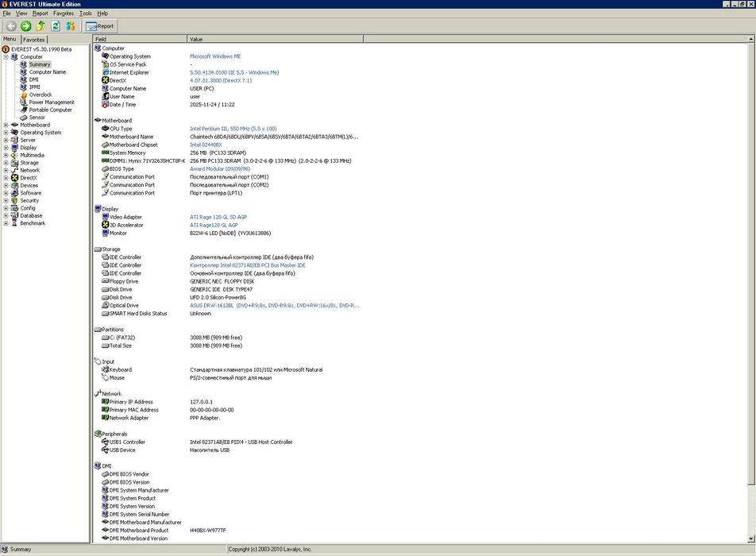This screenshot has width=756, height=556.
Task: Select the SMART Hard Disks Status field
Action: 138,314
